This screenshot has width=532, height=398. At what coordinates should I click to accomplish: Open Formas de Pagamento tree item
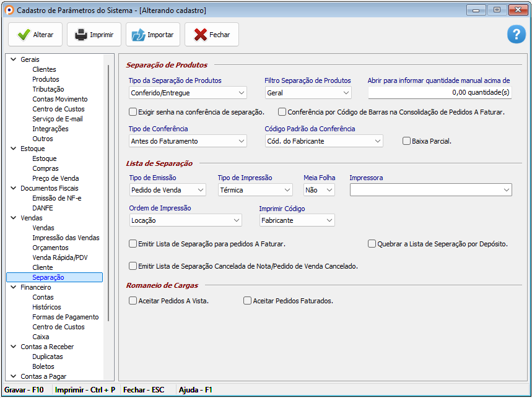65,317
